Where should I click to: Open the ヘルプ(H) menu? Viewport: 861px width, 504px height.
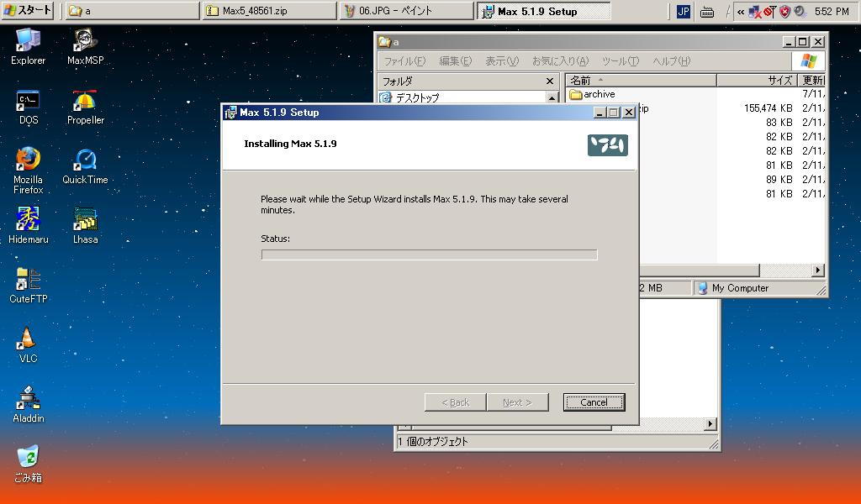pos(671,60)
